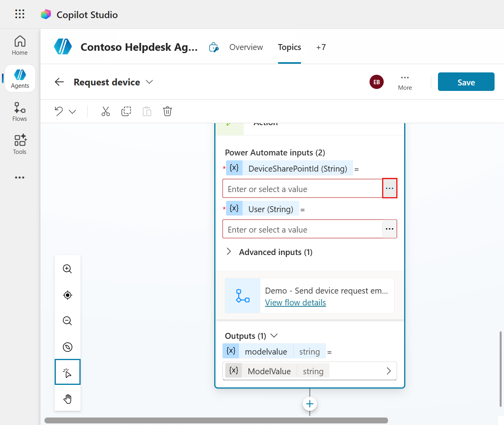Image resolution: width=504 pixels, height=425 pixels.
Task: Click the Save button
Action: (466, 82)
